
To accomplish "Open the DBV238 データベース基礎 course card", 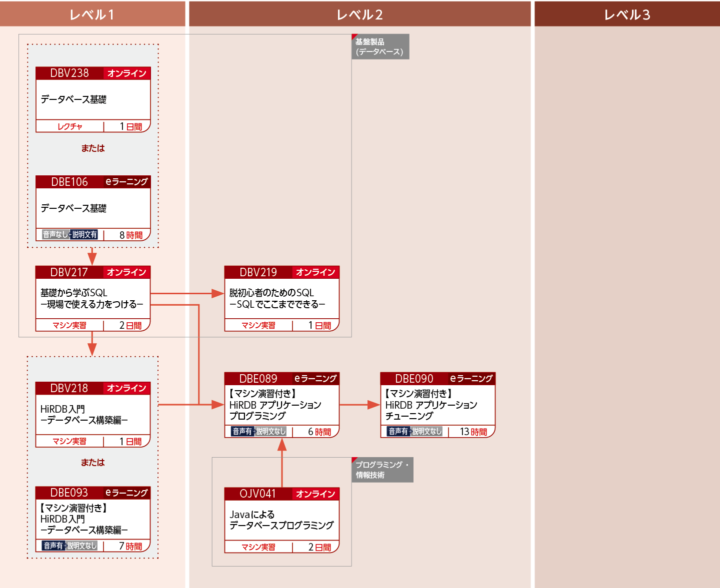I will point(93,99).
